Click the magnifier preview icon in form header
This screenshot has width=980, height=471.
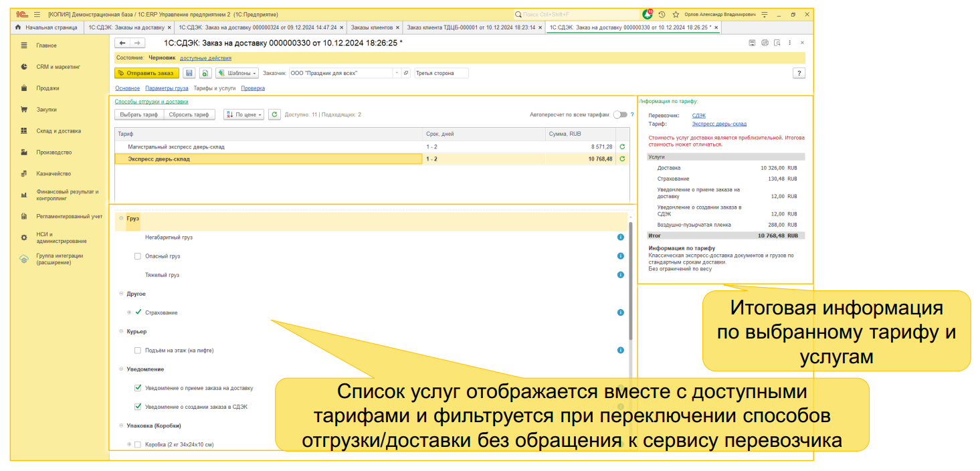tap(777, 42)
